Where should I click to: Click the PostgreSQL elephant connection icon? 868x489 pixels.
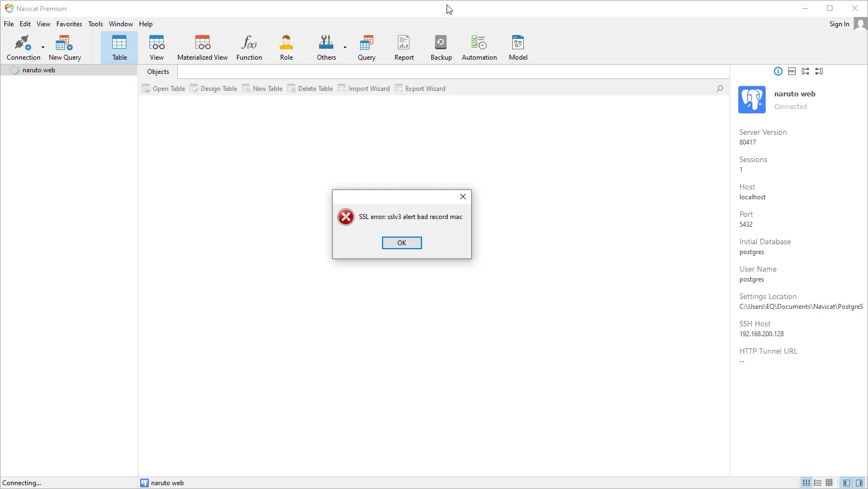coord(752,100)
